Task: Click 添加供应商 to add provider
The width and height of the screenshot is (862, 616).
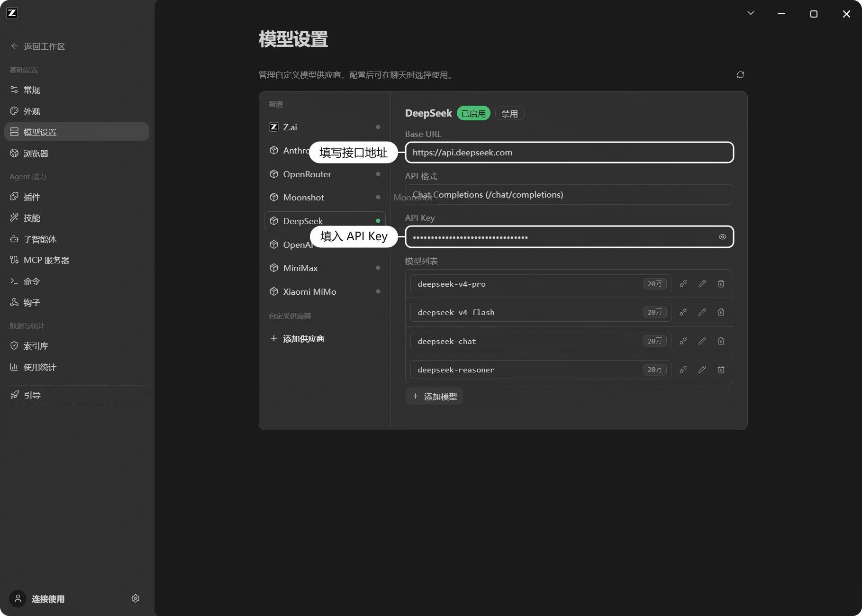Action: coord(297,339)
